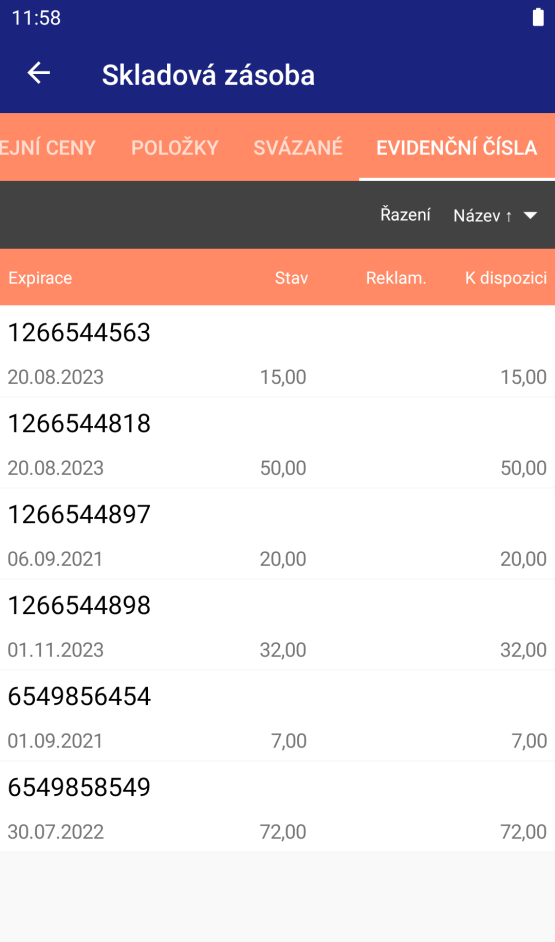Select the Název sort option

point(482,215)
